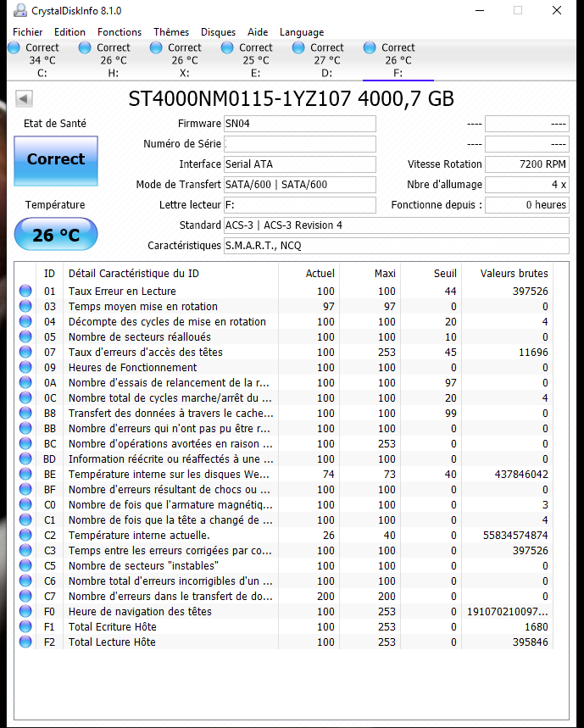
Task: Click status orb of attribute 01 row
Action: [25, 291]
